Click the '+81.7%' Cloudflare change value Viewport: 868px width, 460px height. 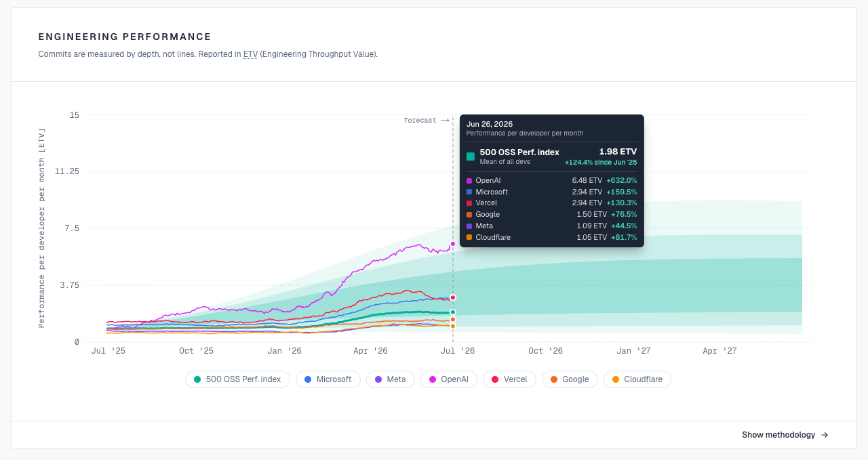624,238
